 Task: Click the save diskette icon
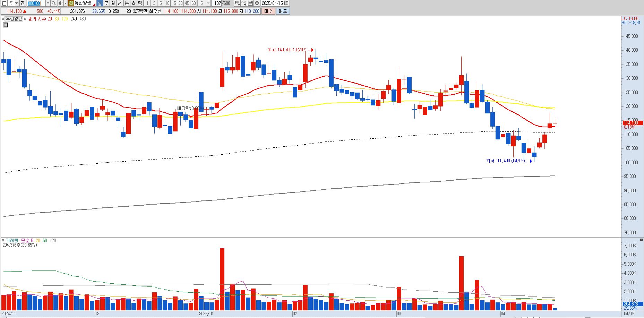click(x=250, y=3)
